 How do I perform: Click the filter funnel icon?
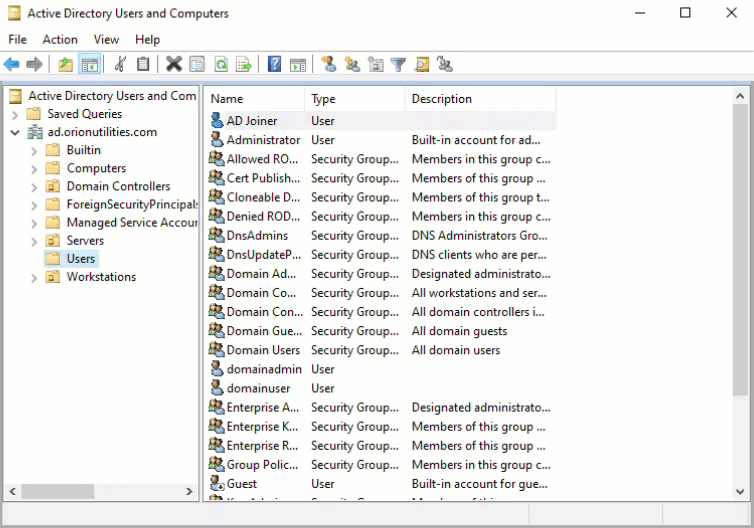398,64
